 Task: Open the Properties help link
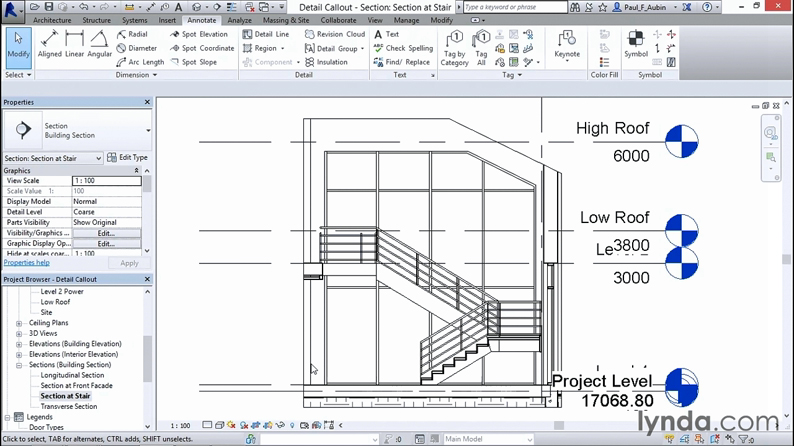point(27,263)
